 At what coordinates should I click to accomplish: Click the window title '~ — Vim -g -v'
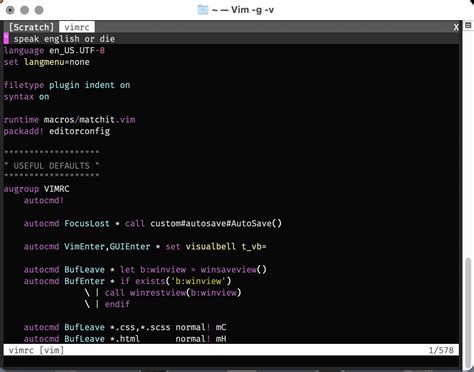tap(243, 10)
